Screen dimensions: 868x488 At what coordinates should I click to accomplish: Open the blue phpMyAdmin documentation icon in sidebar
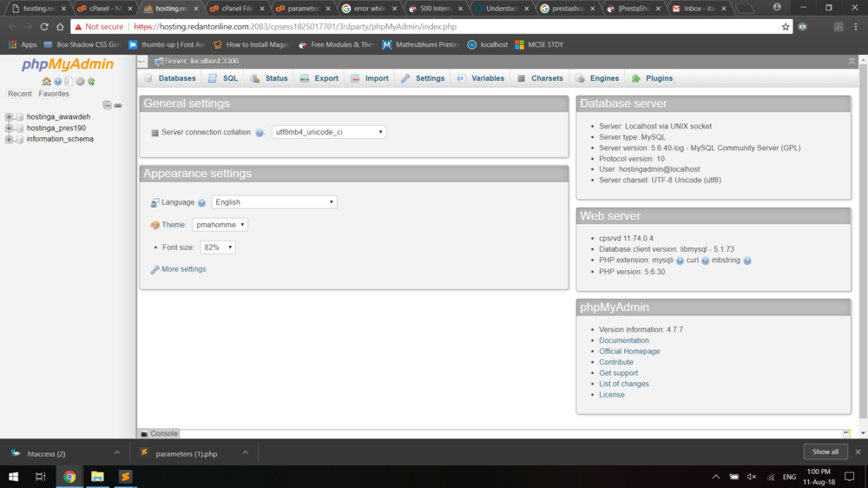click(x=57, y=82)
